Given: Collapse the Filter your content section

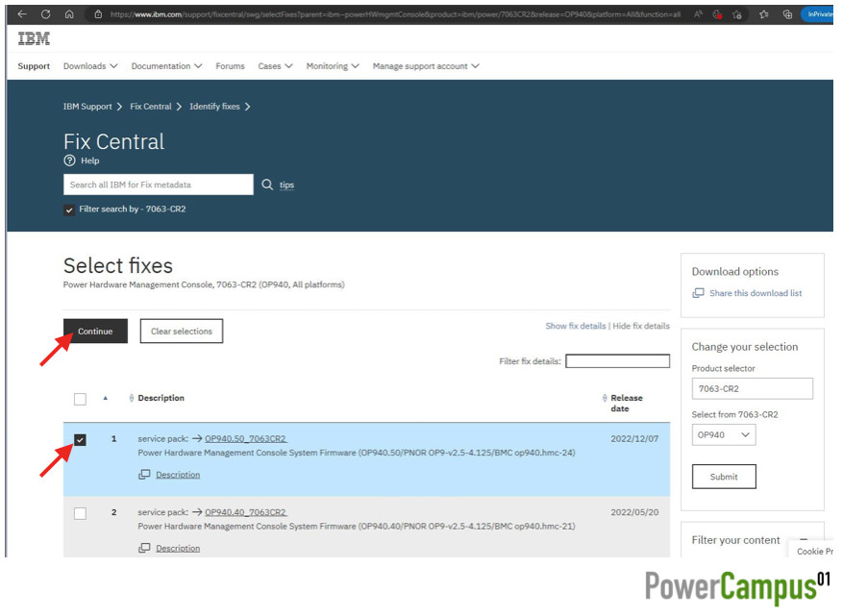Looking at the screenshot, I should 804,539.
